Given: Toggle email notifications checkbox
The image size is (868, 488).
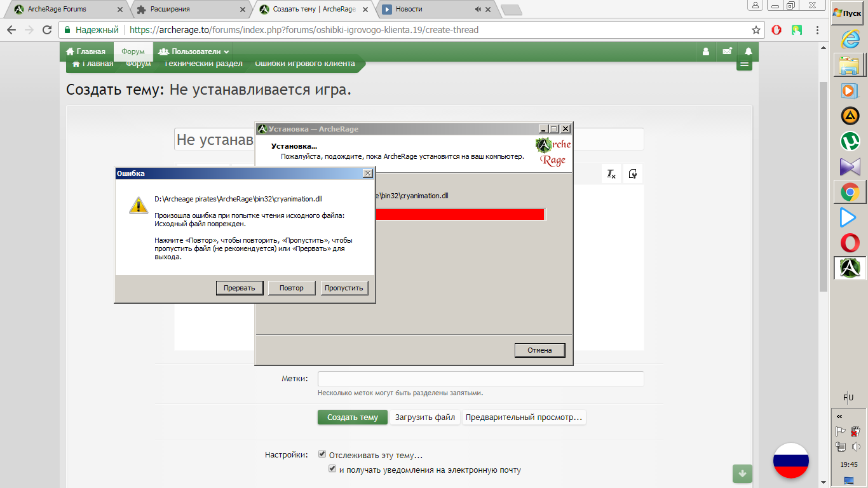Looking at the screenshot, I should [x=332, y=469].
